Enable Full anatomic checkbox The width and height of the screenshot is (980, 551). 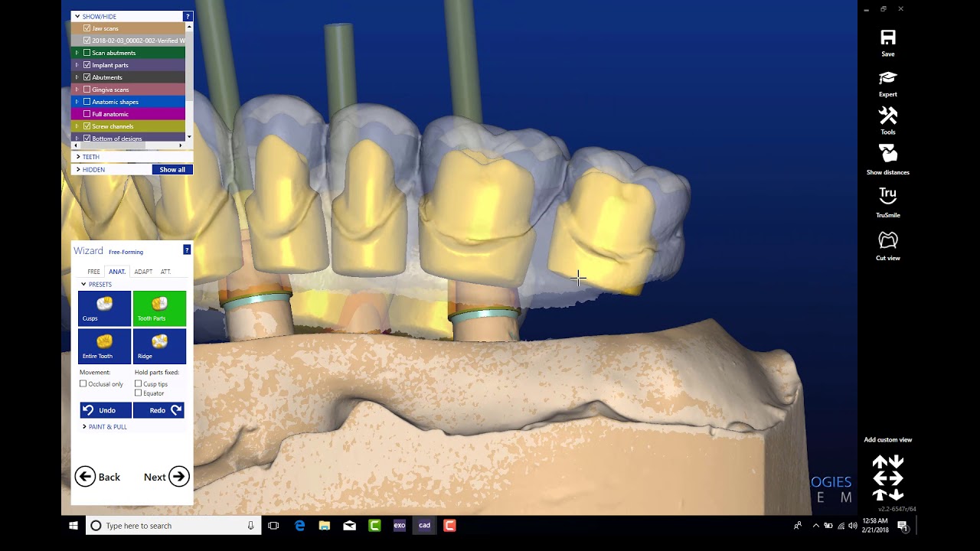click(87, 114)
